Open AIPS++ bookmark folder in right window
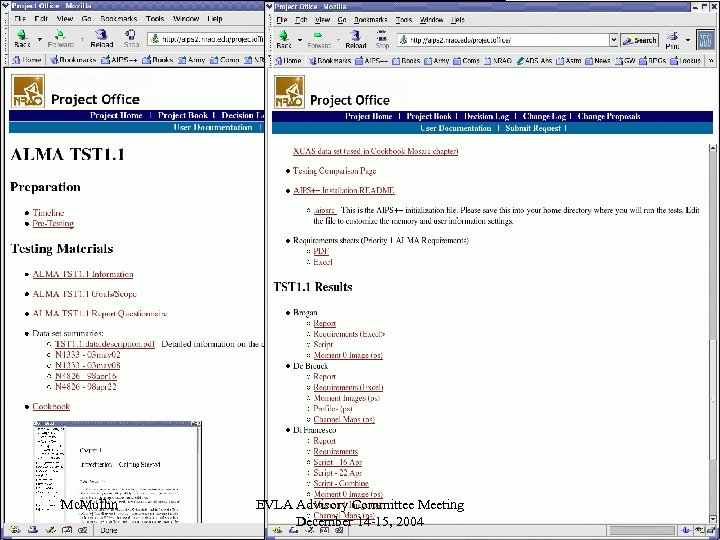The height and width of the screenshot is (540, 720). coord(371,60)
